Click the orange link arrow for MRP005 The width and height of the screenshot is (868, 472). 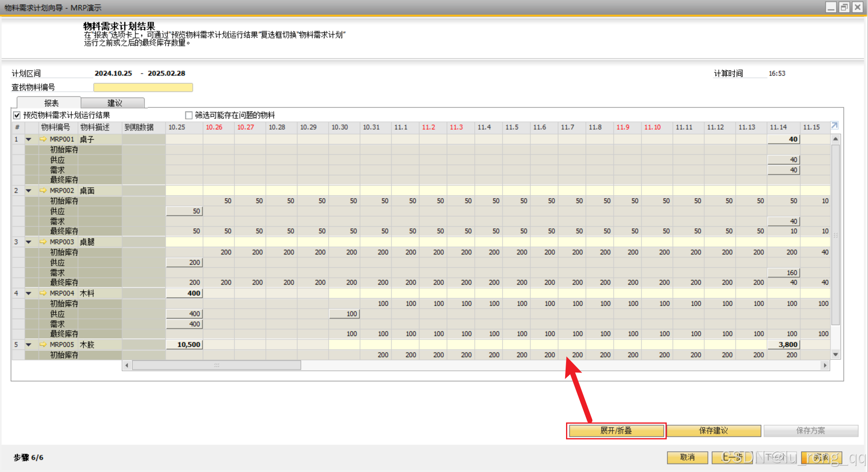click(x=43, y=345)
